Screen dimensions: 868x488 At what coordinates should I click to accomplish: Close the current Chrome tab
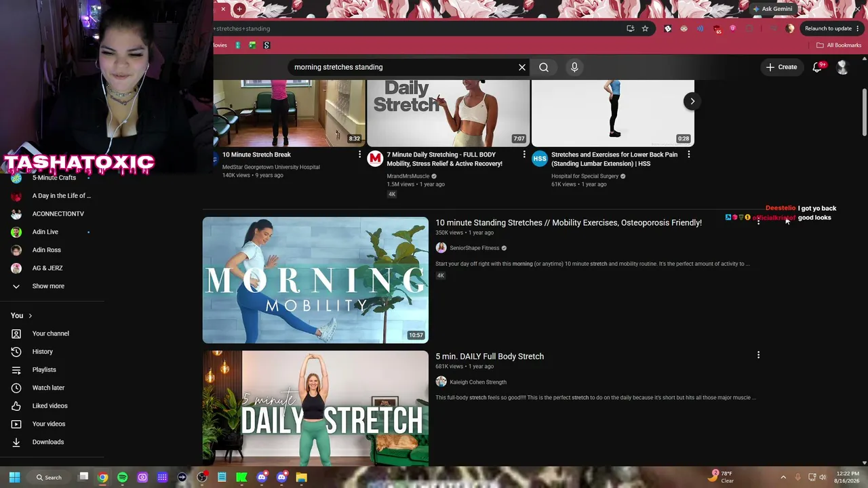point(223,9)
